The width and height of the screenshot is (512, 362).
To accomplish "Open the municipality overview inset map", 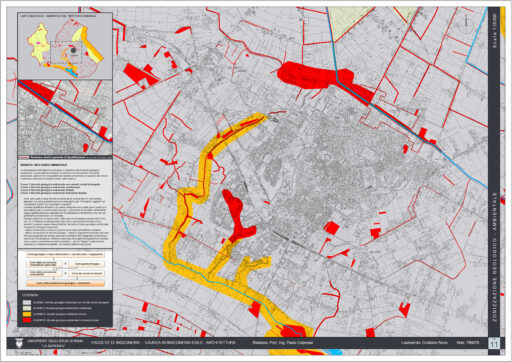I will point(65,46).
